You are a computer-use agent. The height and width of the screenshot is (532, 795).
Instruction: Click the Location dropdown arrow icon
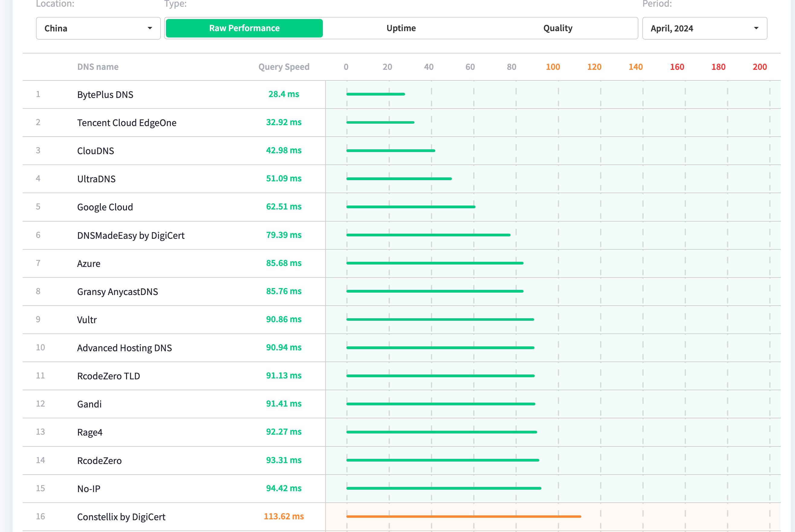150,28
